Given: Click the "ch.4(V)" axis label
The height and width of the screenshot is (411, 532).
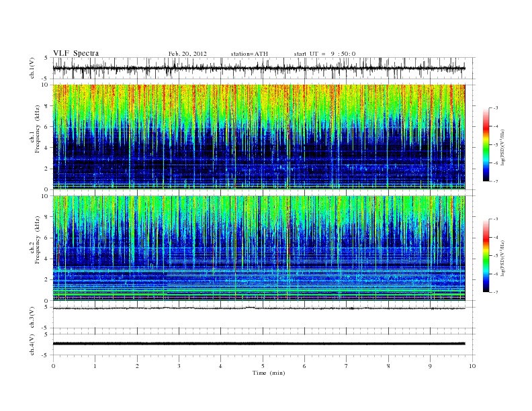Looking at the screenshot, I should point(32,345).
